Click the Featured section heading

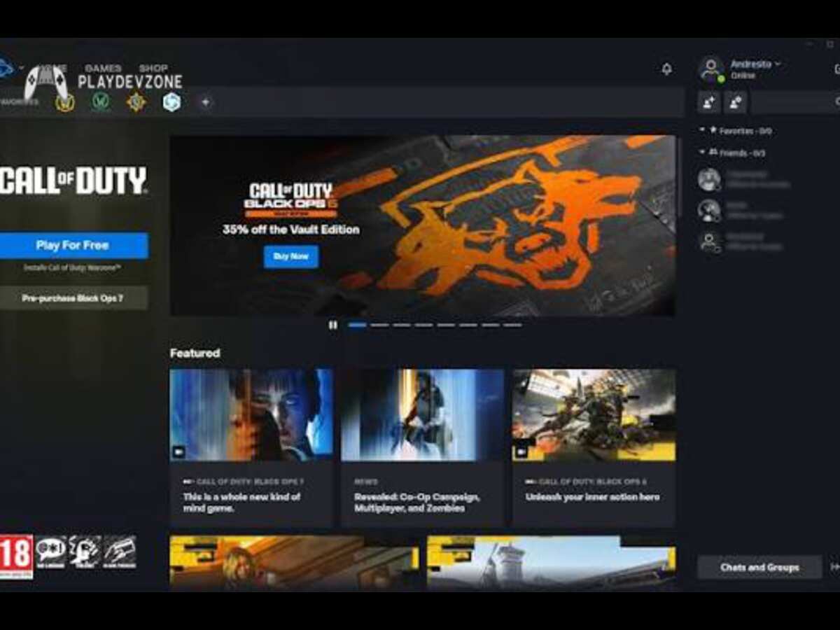coord(195,353)
